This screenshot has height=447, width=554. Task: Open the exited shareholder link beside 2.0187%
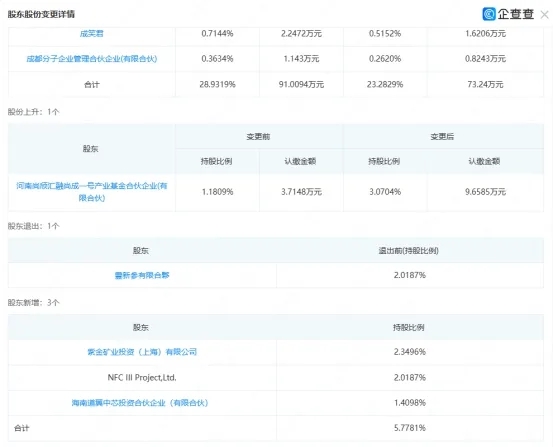click(142, 275)
